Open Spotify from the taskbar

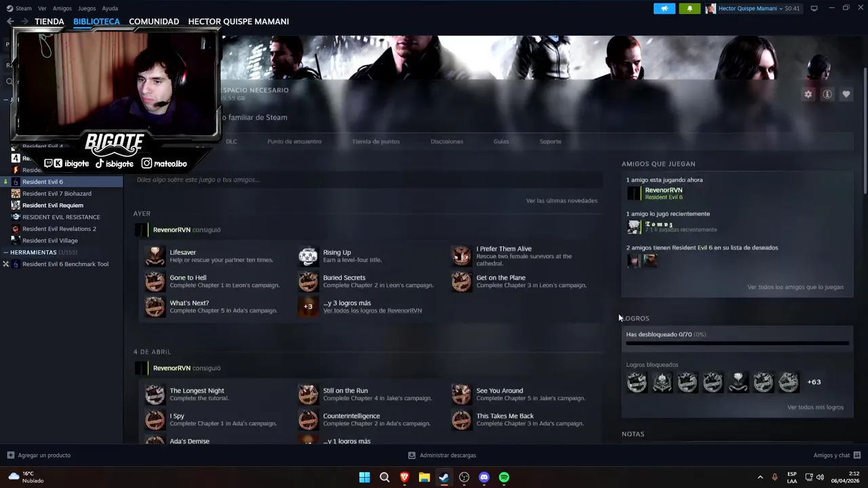coord(504,477)
